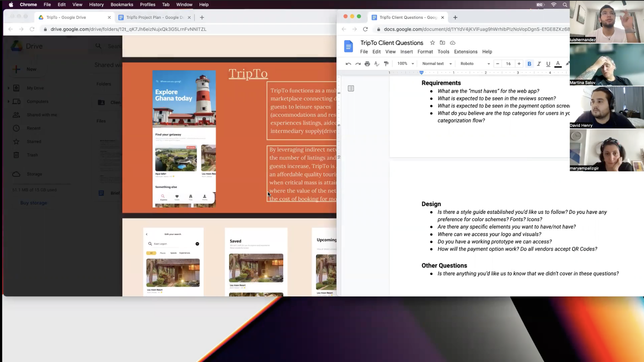The width and height of the screenshot is (644, 362).
Task: Toggle Italic formatting in Docs
Action: click(539, 64)
